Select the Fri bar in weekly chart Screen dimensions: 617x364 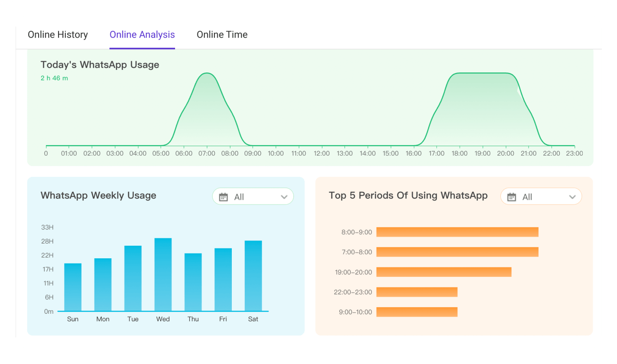click(223, 279)
